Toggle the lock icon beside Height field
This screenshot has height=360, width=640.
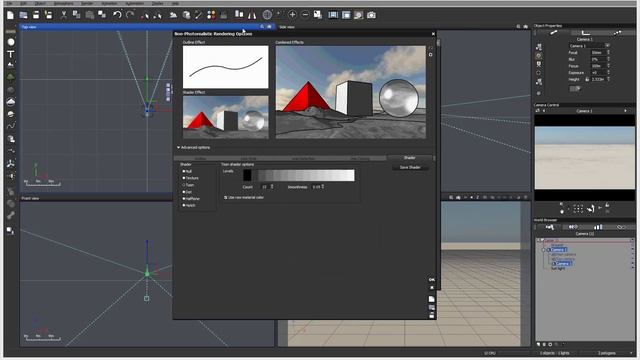[x=587, y=79]
